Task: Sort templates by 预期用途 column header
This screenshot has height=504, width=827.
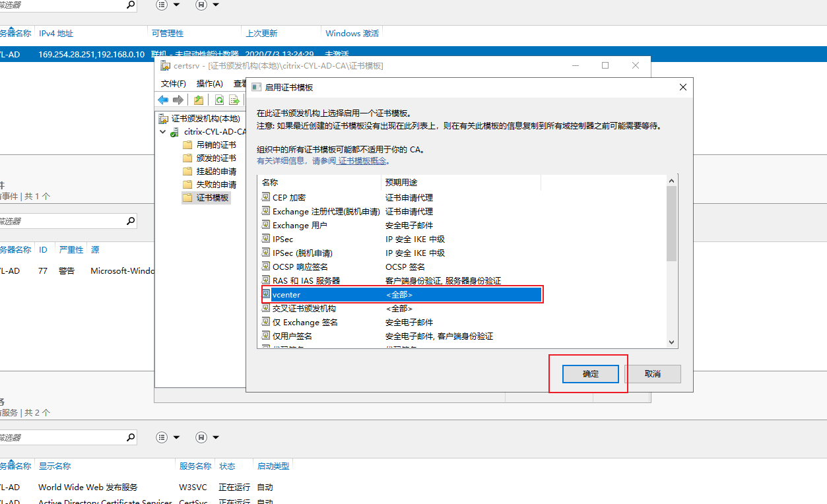Action: click(x=401, y=182)
